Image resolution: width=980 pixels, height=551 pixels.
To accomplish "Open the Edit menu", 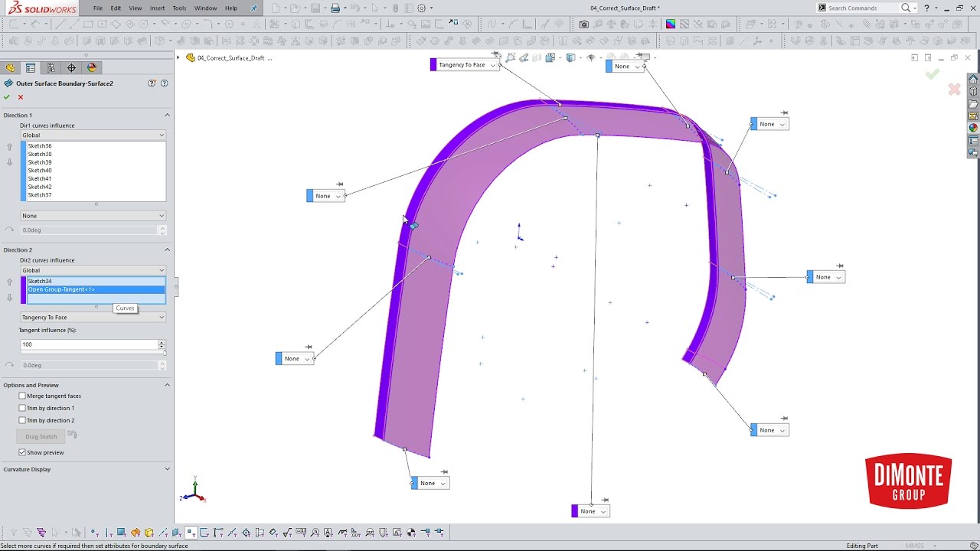I will [x=116, y=8].
